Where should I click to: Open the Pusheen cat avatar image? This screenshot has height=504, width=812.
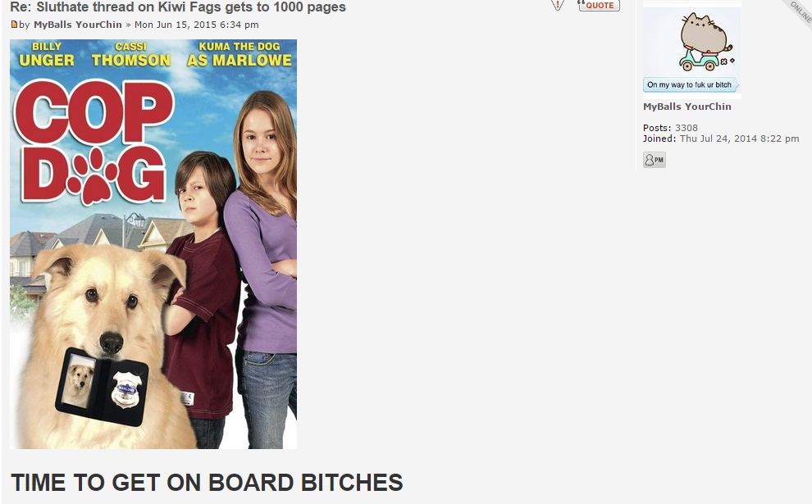coord(692,50)
